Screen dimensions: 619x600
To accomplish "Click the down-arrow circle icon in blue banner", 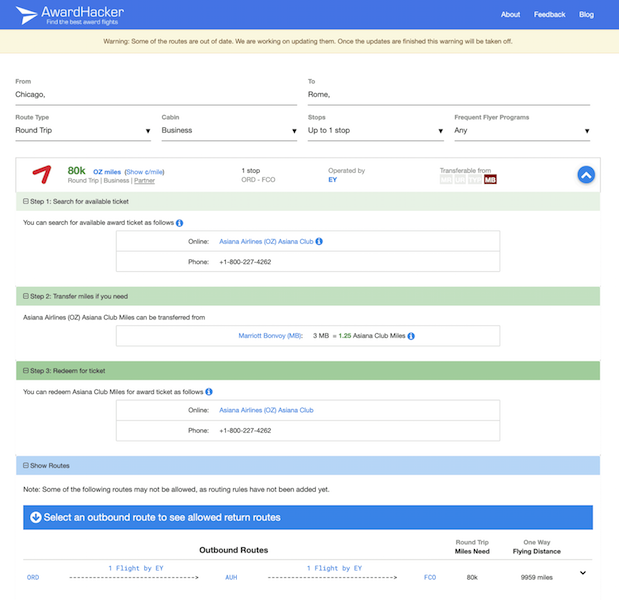I will pos(36,517).
